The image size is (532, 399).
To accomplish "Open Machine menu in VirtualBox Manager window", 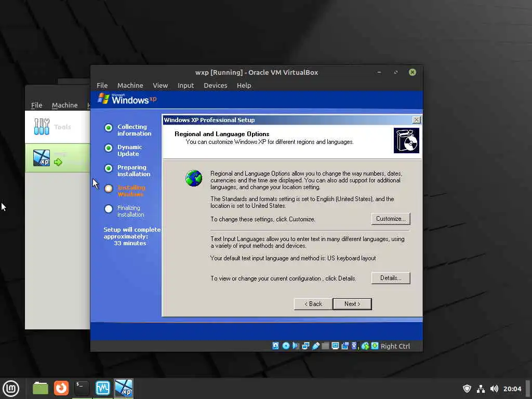I will click(x=64, y=105).
